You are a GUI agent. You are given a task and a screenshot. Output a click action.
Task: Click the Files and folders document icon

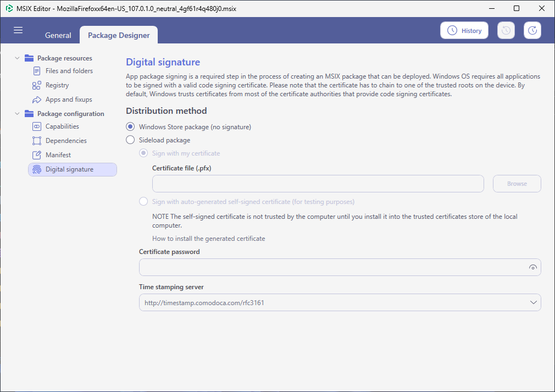click(x=37, y=71)
